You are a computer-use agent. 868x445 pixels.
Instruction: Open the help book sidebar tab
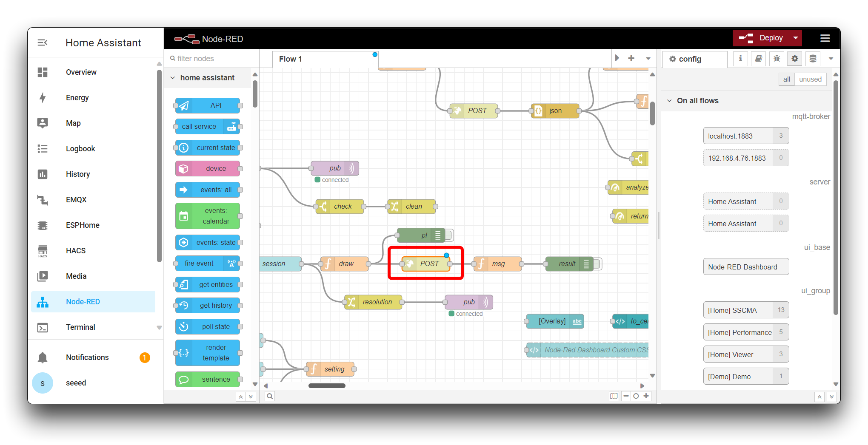pos(759,59)
